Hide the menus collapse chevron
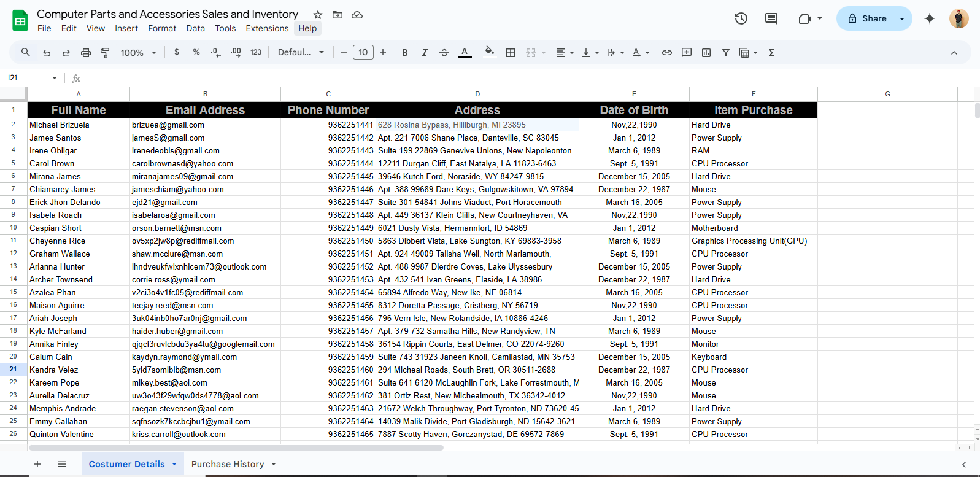The height and width of the screenshot is (477, 980). [954, 53]
